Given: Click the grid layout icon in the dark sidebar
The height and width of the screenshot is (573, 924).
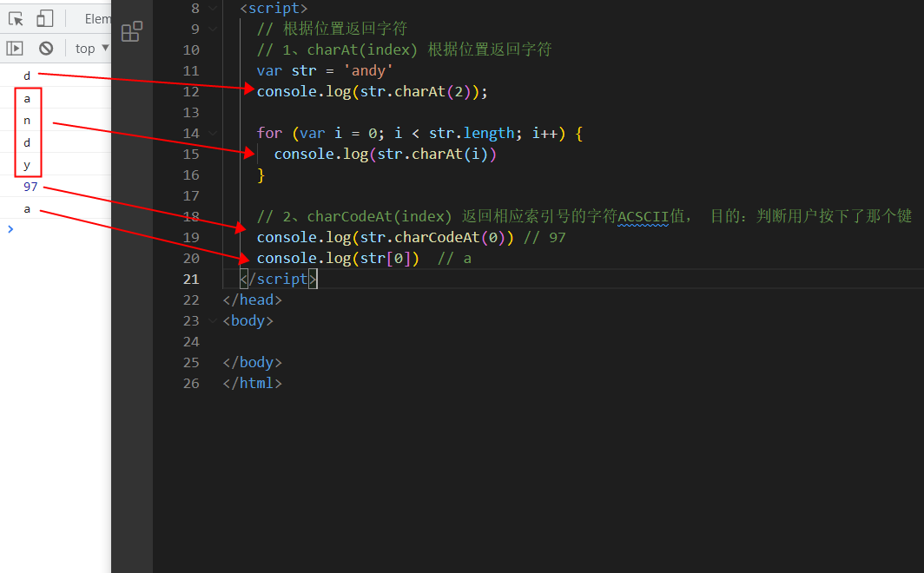Looking at the screenshot, I should [x=131, y=30].
